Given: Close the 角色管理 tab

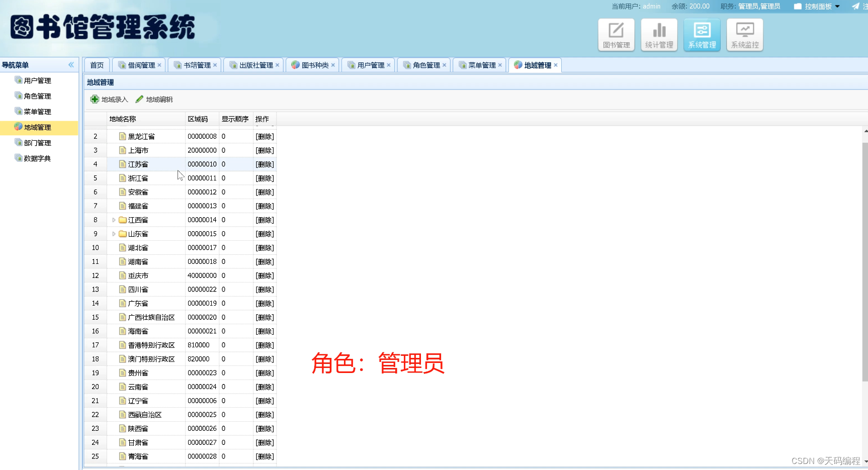Looking at the screenshot, I should click(445, 65).
